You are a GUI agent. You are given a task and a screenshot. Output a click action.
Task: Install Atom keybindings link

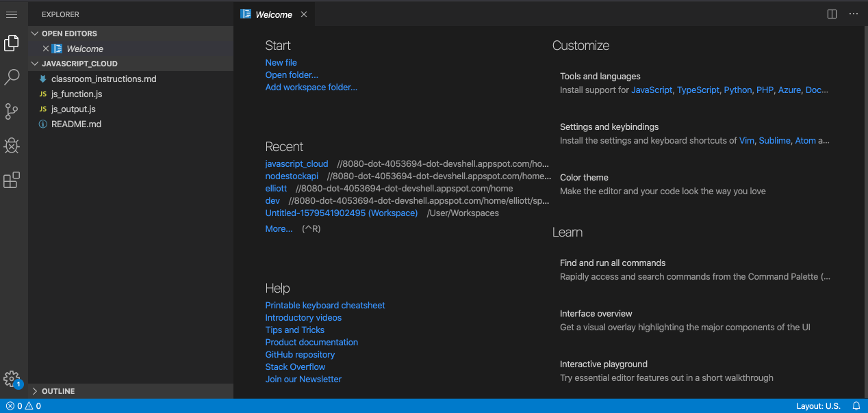coord(805,140)
